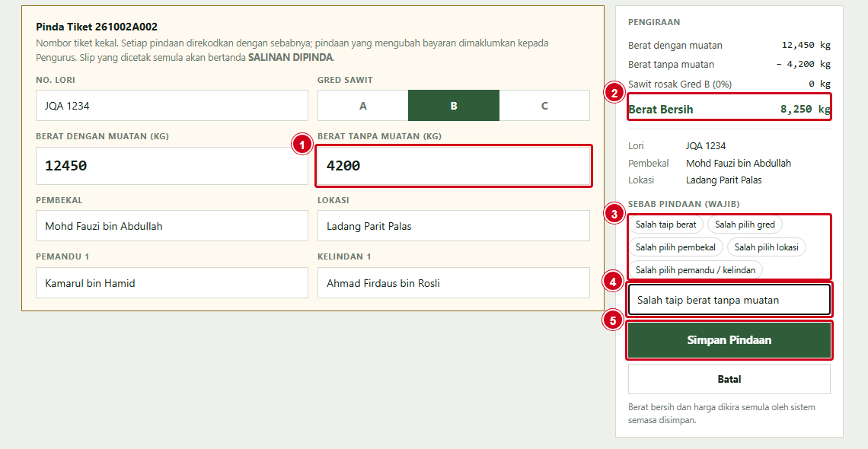Click summary lorry number JQA 1234
Image resolution: width=868 pixels, height=449 pixels.
706,146
